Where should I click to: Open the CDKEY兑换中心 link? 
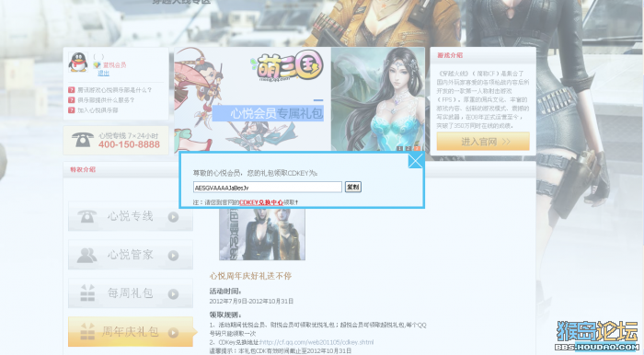click(261, 202)
